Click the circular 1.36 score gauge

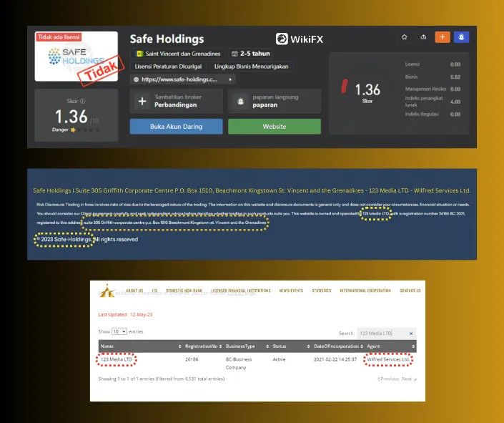pos(367,92)
